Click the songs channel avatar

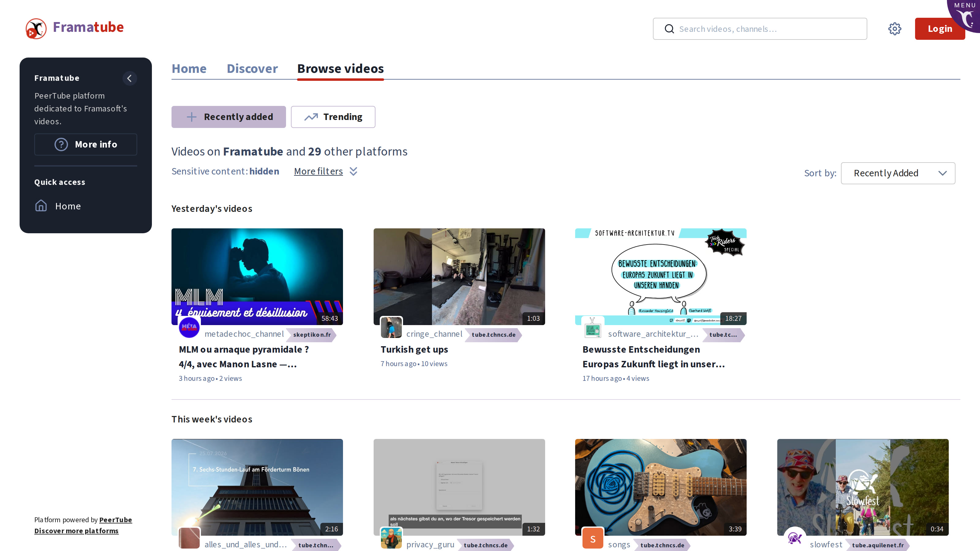[x=593, y=538]
